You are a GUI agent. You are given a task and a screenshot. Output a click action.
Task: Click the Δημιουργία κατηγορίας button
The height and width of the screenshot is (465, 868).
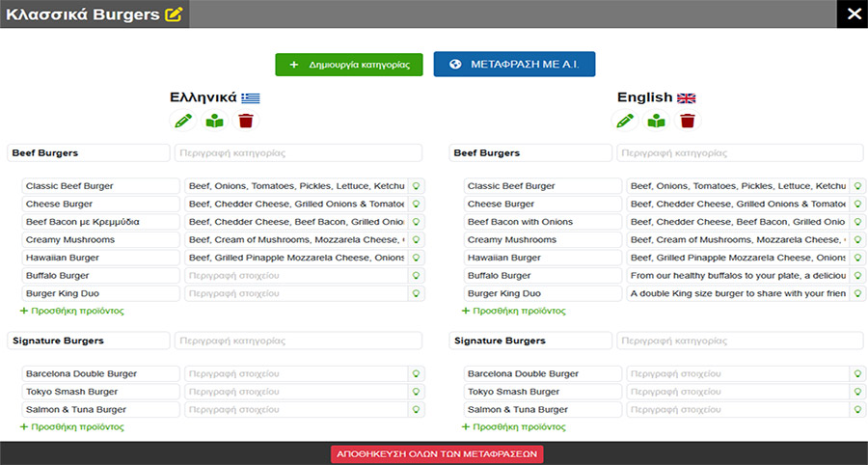(349, 65)
